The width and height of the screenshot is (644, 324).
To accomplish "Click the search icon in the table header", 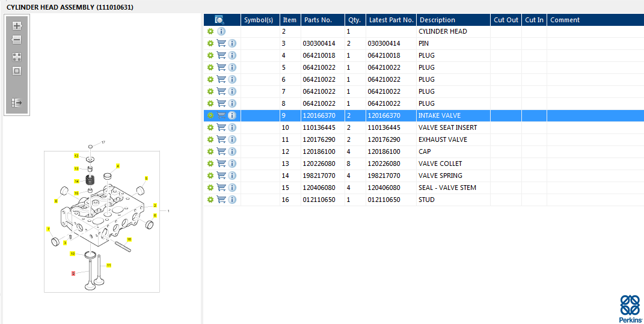I will [219, 20].
